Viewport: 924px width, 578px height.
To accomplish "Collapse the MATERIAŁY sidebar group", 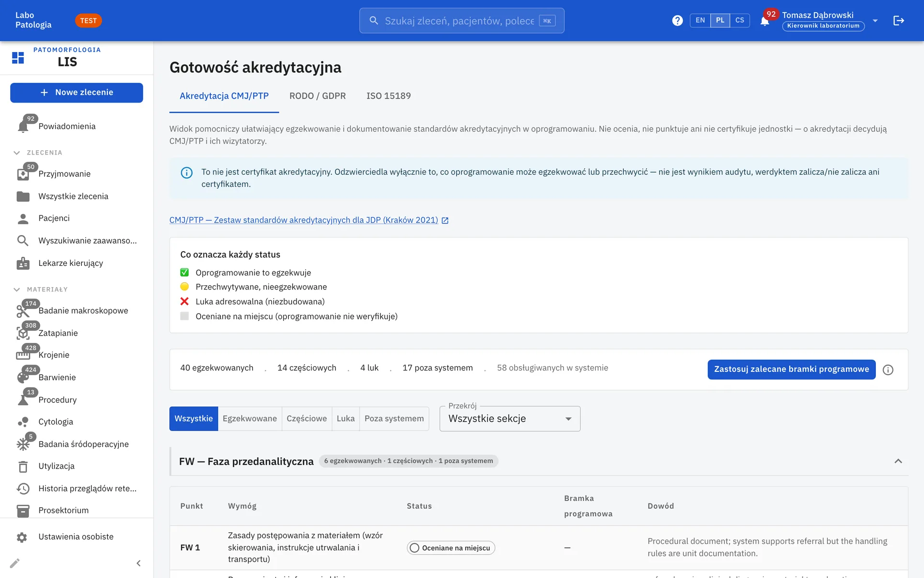I will [17, 289].
